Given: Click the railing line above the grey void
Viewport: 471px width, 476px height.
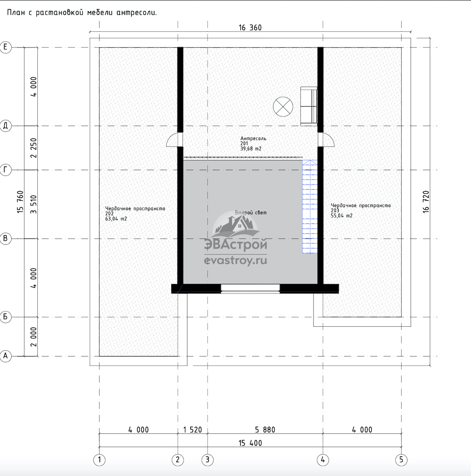Looking at the screenshot, I should click(x=243, y=157).
